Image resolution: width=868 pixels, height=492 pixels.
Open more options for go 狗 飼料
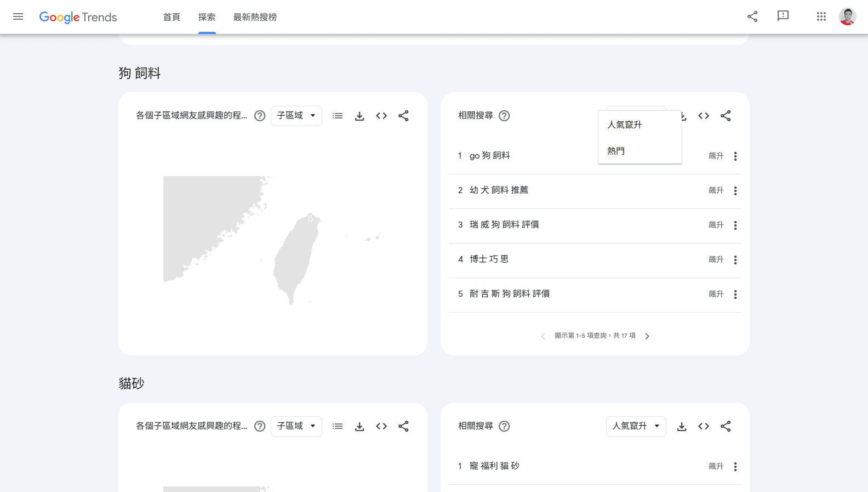[735, 156]
